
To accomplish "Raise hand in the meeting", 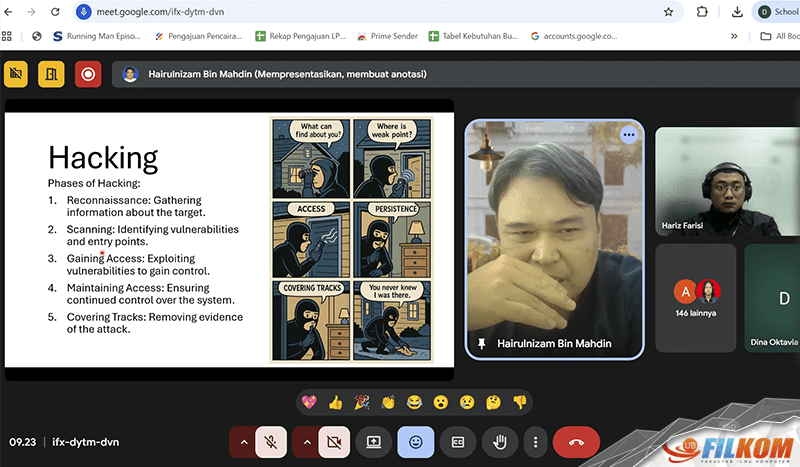I will [500, 441].
